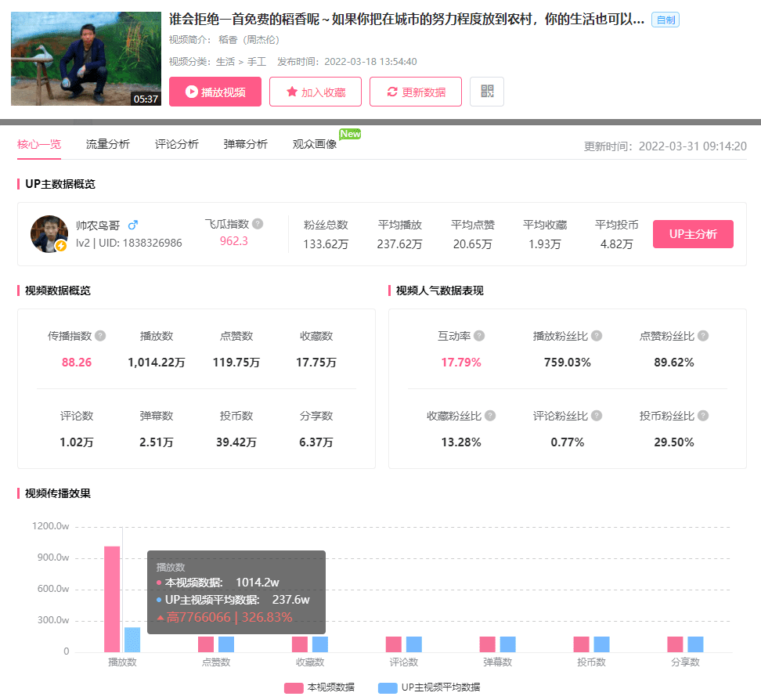The width and height of the screenshot is (761, 700).
Task: Click the 平均播放 value 237.62万
Action: [x=399, y=244]
